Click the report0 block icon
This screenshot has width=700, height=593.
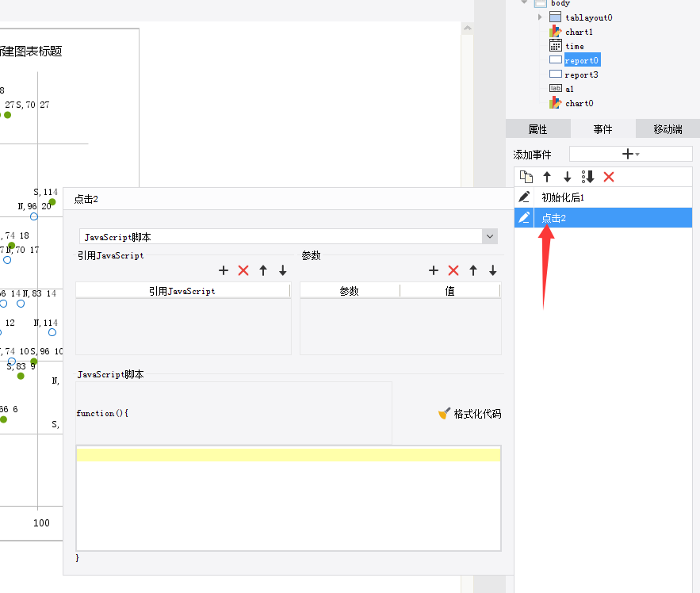[556, 59]
